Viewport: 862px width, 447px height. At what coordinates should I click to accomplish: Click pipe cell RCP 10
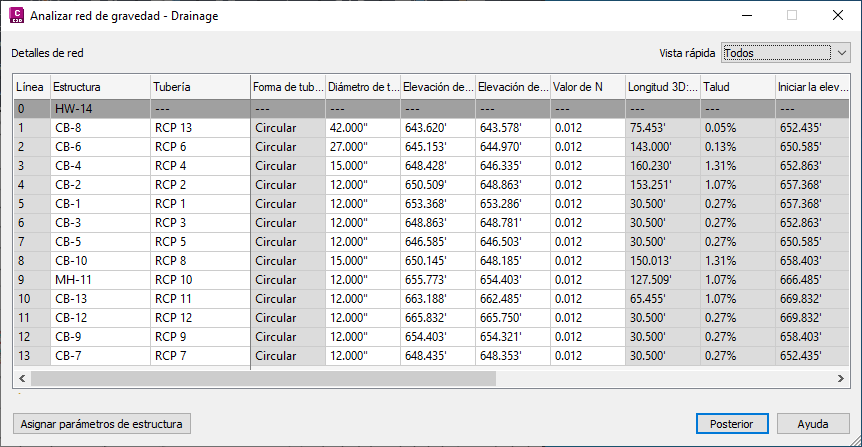[200, 279]
